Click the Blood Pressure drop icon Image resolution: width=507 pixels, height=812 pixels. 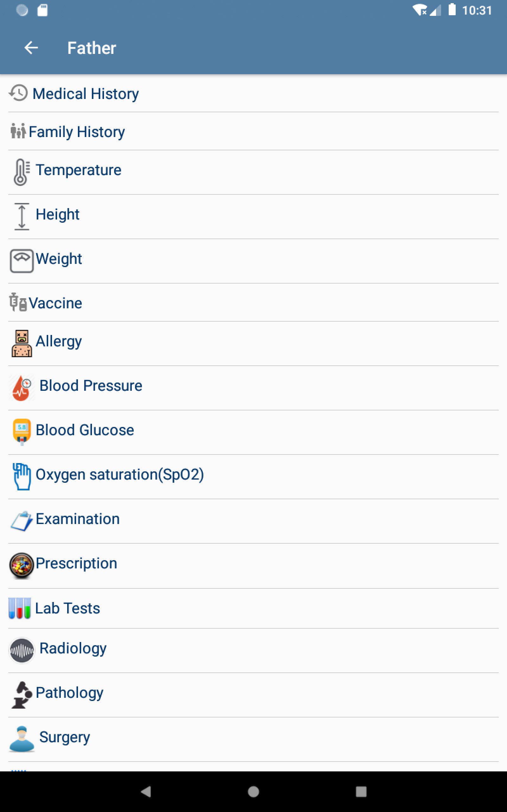point(22,388)
